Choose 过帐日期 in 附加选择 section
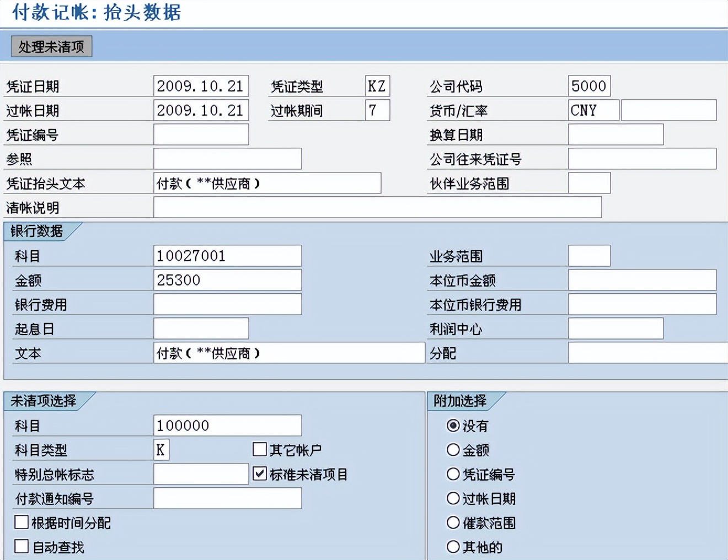Screen dimensions: 728x560 coord(453,498)
